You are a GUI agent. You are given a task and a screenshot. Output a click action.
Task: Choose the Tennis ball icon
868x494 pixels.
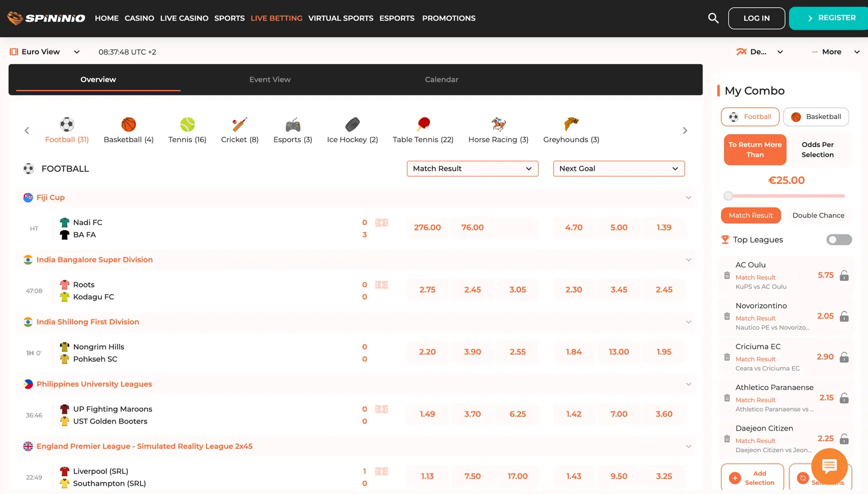coord(187,125)
